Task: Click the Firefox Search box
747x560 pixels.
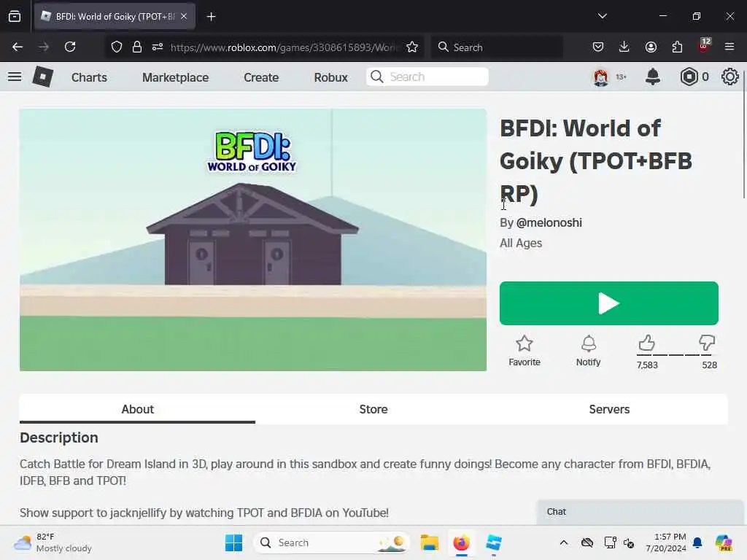Action: click(x=498, y=47)
